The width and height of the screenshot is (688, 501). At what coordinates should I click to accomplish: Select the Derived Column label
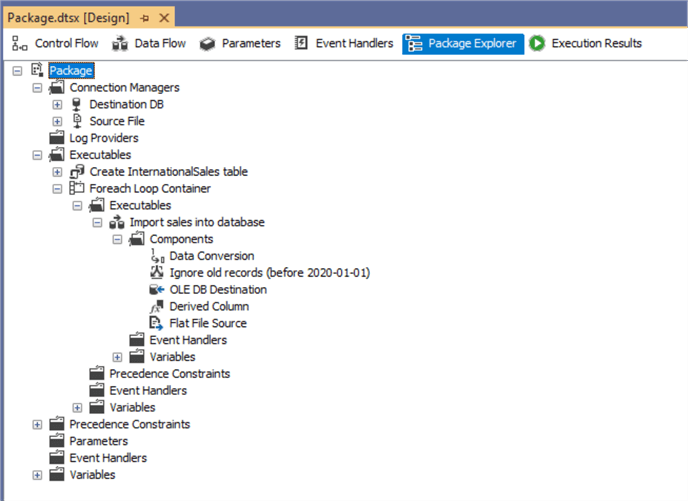coord(209,306)
